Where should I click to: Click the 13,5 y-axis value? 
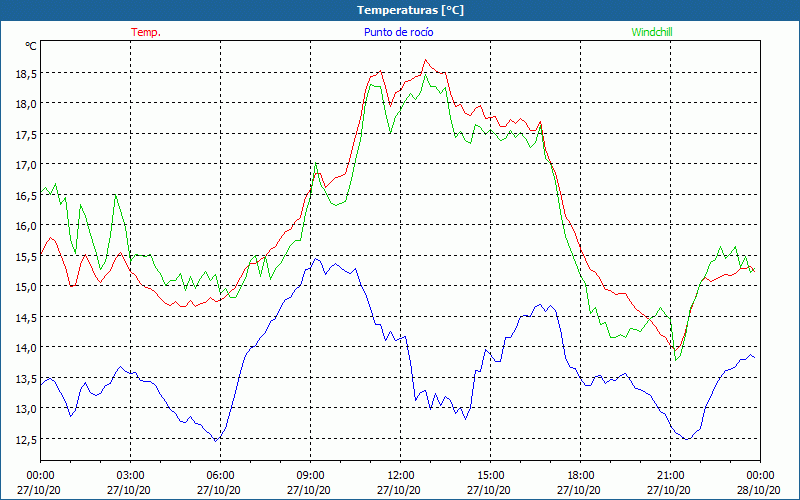tap(27, 378)
